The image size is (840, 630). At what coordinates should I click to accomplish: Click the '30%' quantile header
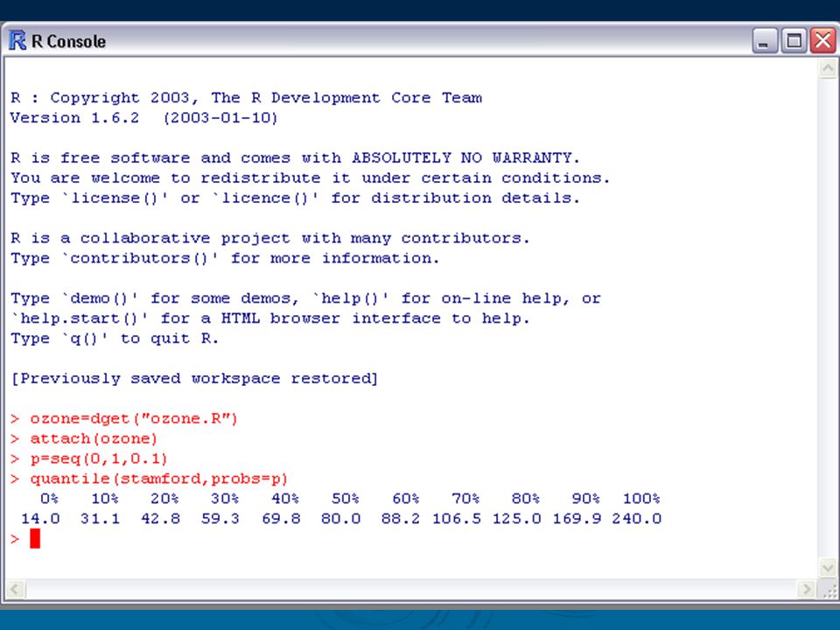[x=225, y=499]
